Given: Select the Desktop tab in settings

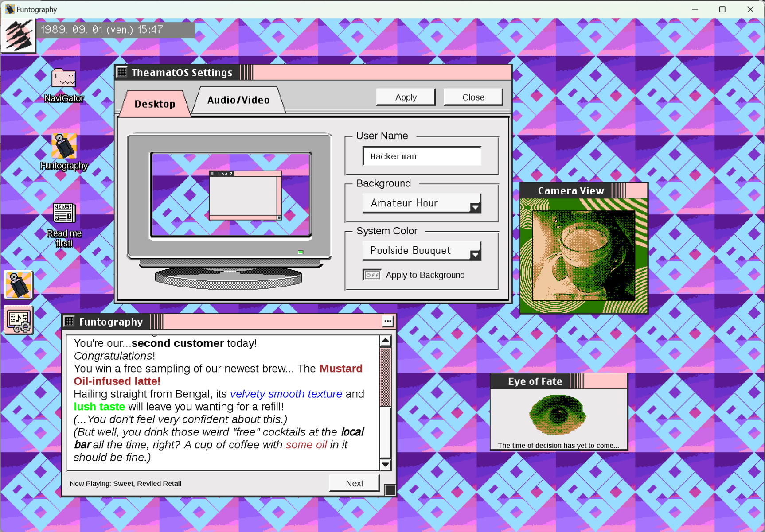Looking at the screenshot, I should coord(154,104).
